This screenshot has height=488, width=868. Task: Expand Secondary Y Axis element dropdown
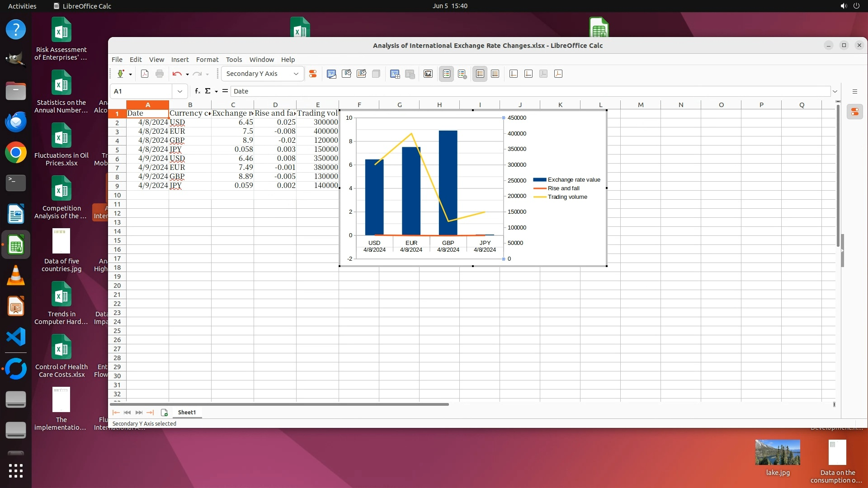click(296, 74)
